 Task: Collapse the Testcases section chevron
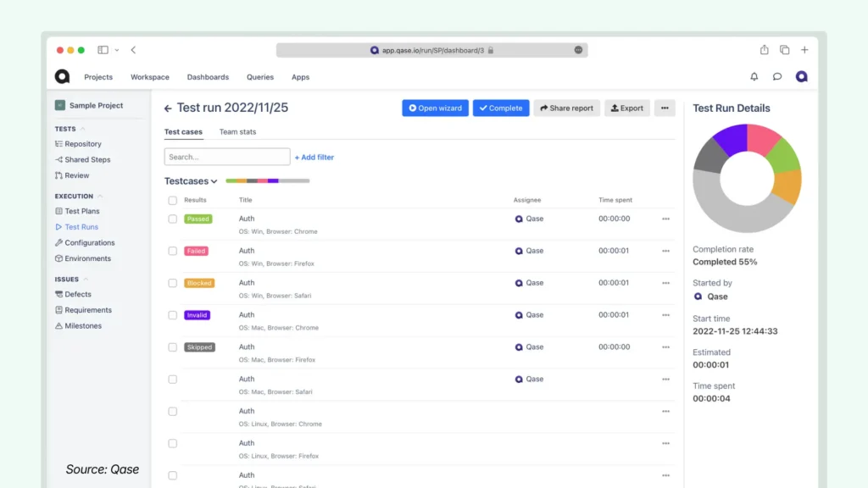pos(214,181)
